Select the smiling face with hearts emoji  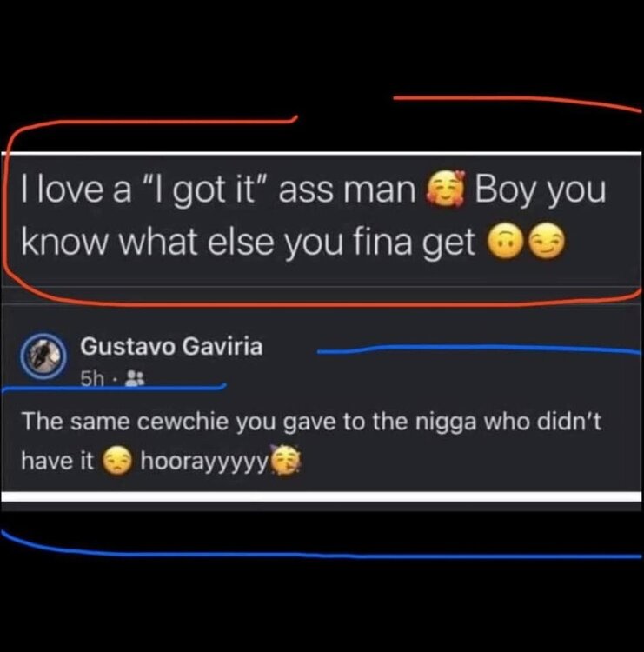point(445,190)
